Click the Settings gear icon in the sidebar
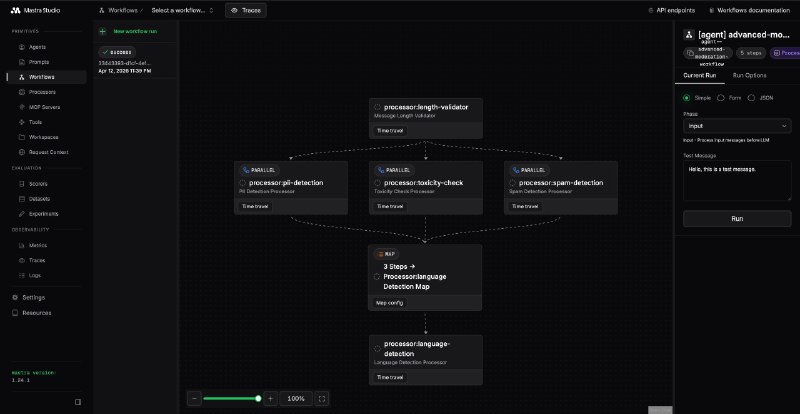The image size is (800, 414). pos(15,297)
